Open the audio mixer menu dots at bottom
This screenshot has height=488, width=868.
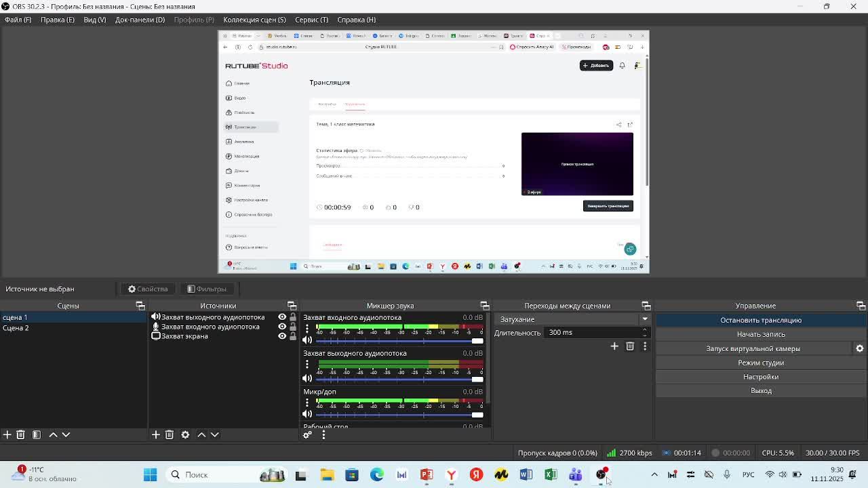323,434
